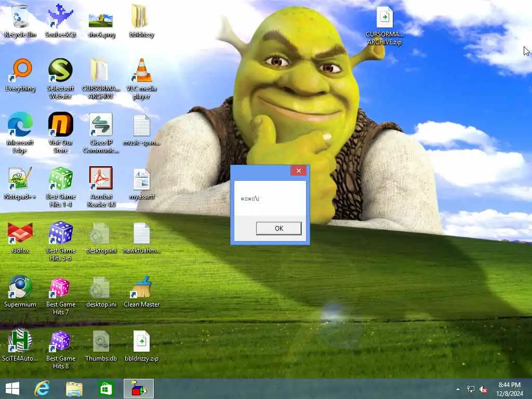The image size is (532, 399).
Task: Open the Windows Store taskbar icon
Action: [x=106, y=389]
